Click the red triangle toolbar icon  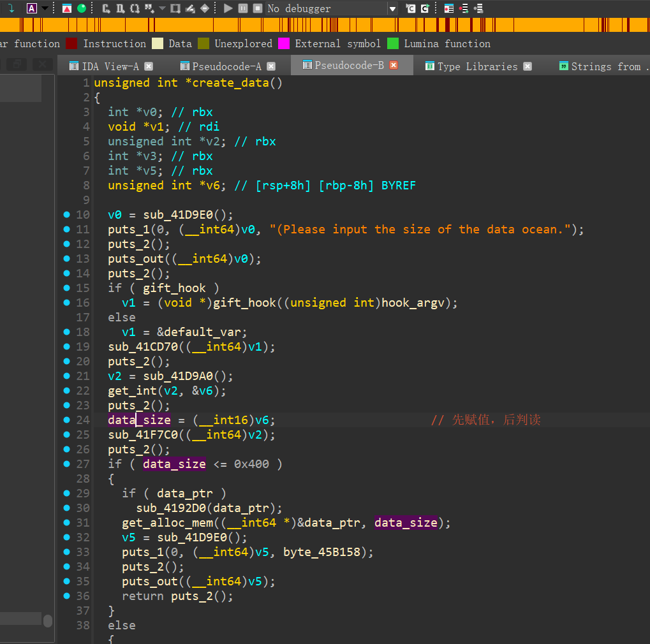(67, 8)
